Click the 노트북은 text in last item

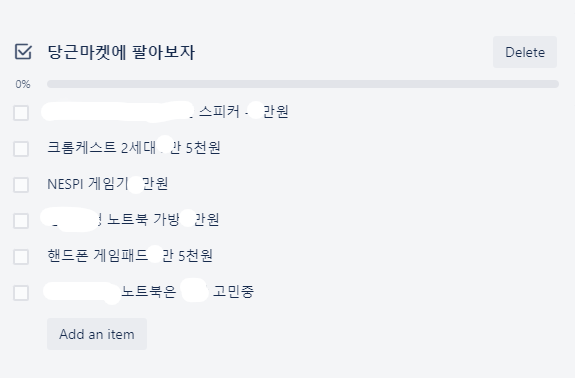point(149,291)
